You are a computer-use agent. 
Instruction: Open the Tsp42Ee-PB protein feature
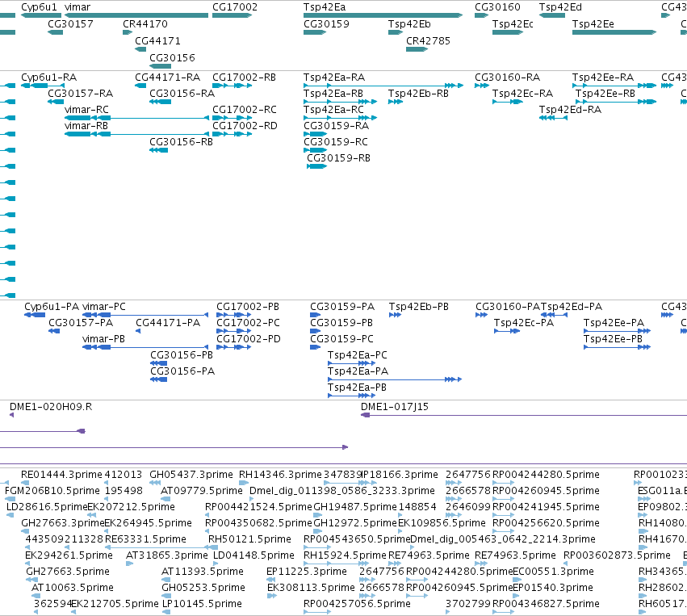tap(618, 347)
